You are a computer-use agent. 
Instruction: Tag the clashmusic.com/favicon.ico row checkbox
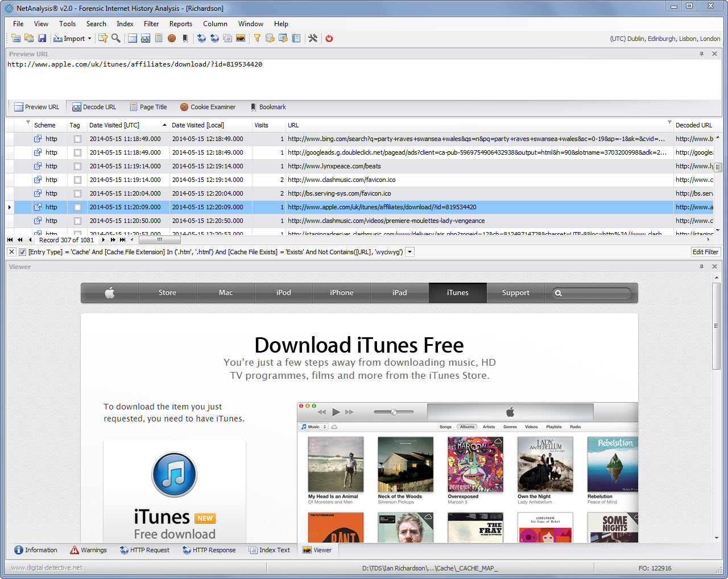point(77,180)
